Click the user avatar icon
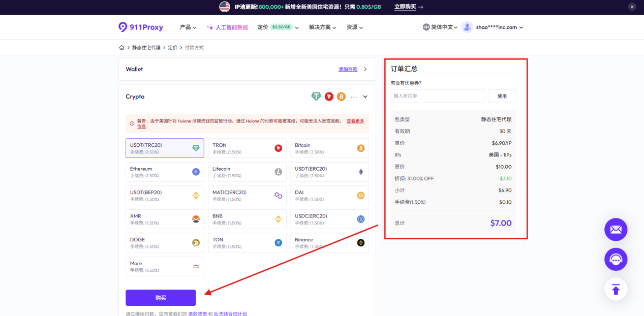Image resolution: width=644 pixels, height=316 pixels. 467,27
